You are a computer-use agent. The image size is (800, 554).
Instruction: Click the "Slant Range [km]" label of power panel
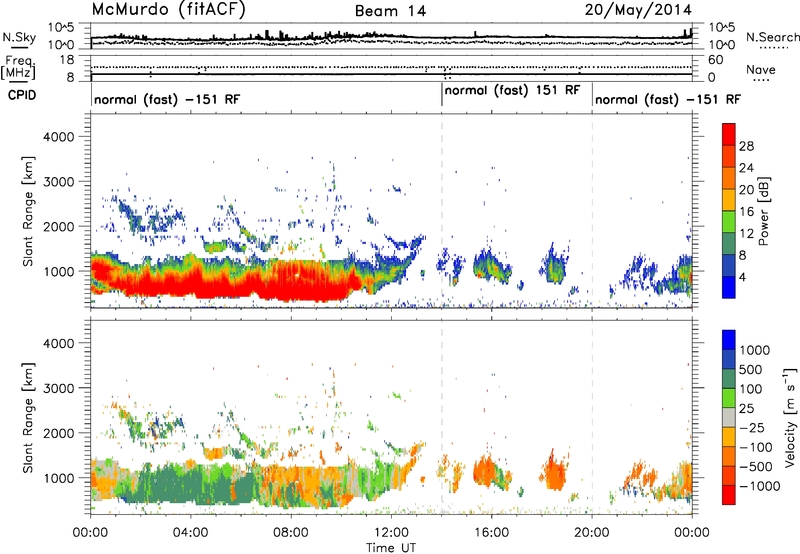[x=28, y=211]
